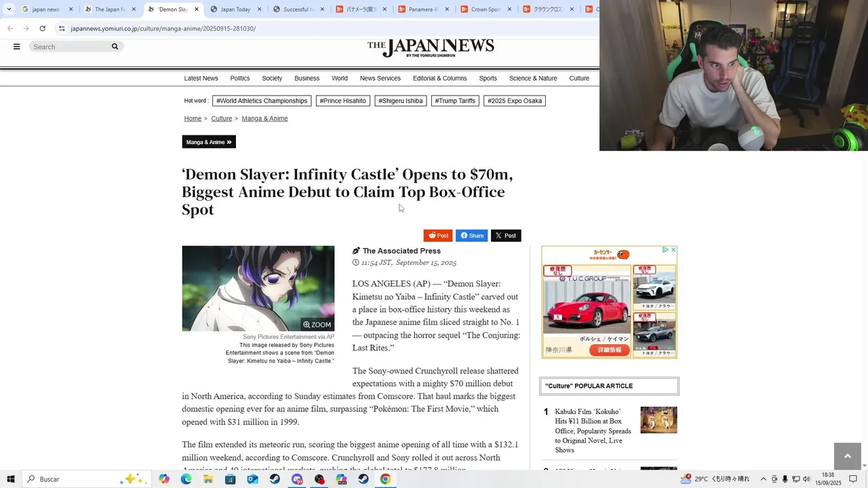The width and height of the screenshot is (868, 488).
Task: Click the Facebook Share button
Action: pyautogui.click(x=472, y=236)
